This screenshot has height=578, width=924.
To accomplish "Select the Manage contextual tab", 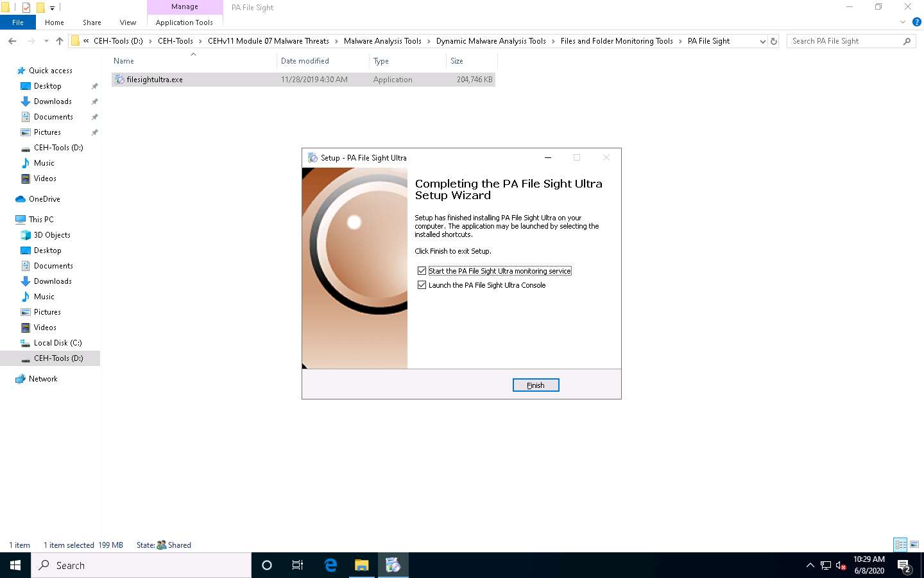I will pyautogui.click(x=185, y=6).
